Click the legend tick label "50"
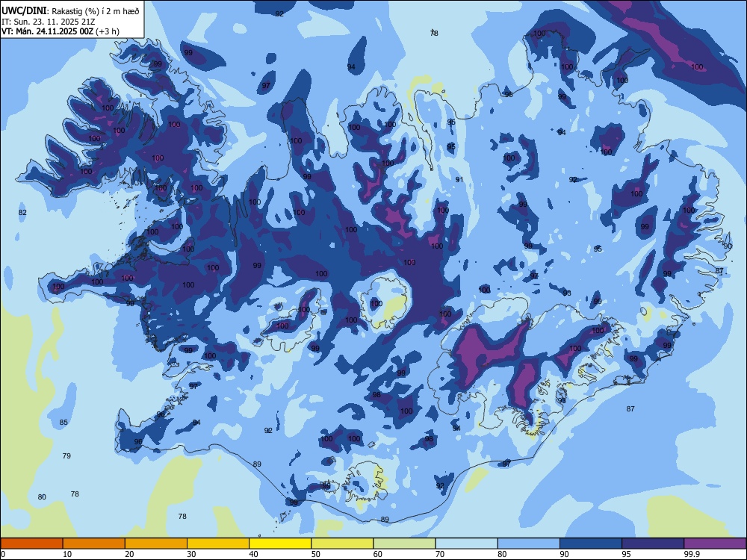Viewport: 747px width, 560px height. 316,554
